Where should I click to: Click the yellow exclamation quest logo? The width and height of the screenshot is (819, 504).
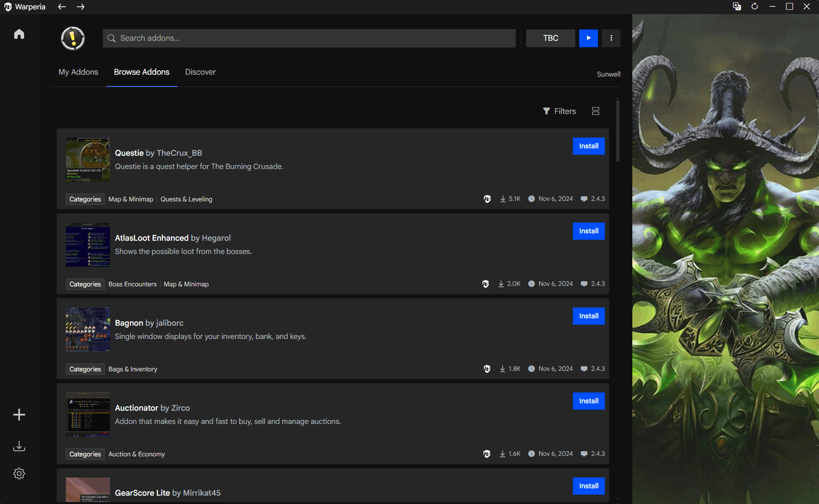point(73,38)
